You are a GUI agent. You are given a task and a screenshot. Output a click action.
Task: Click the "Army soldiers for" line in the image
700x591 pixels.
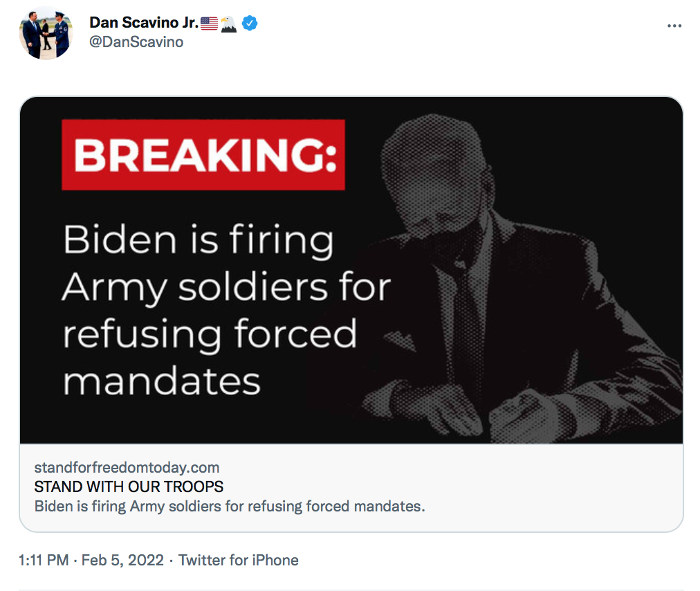pos(226,287)
